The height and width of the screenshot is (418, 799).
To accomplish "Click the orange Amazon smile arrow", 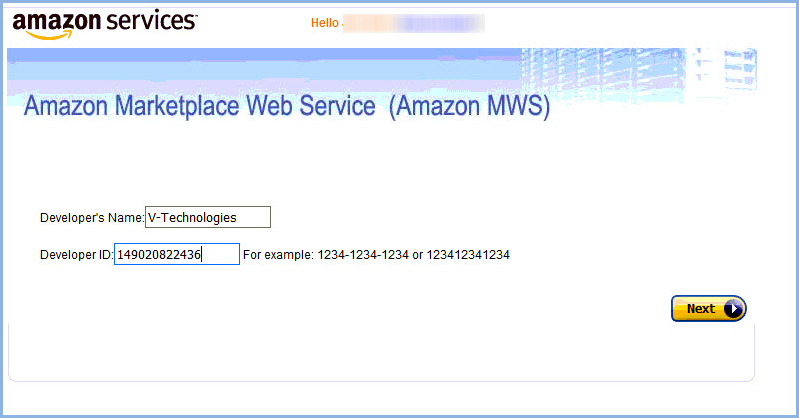I will 49,35.
